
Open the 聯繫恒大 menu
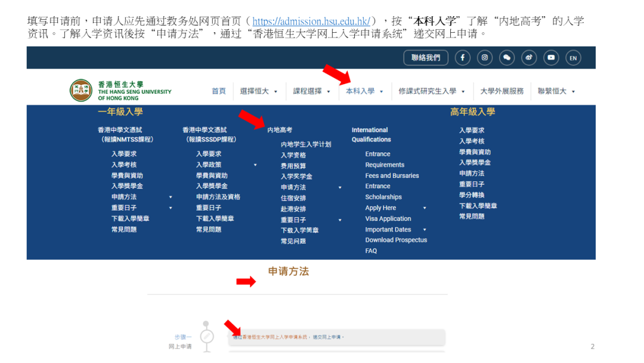[552, 91]
